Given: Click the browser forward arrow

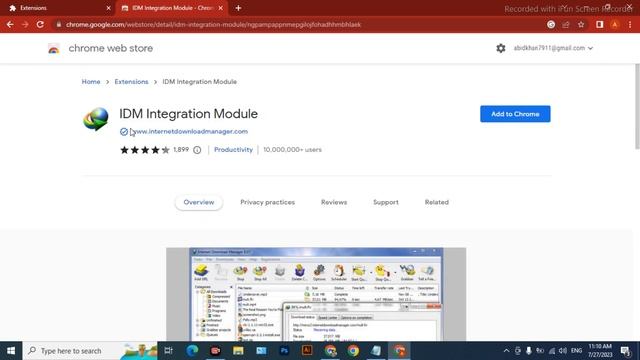Looking at the screenshot, I should point(25,24).
